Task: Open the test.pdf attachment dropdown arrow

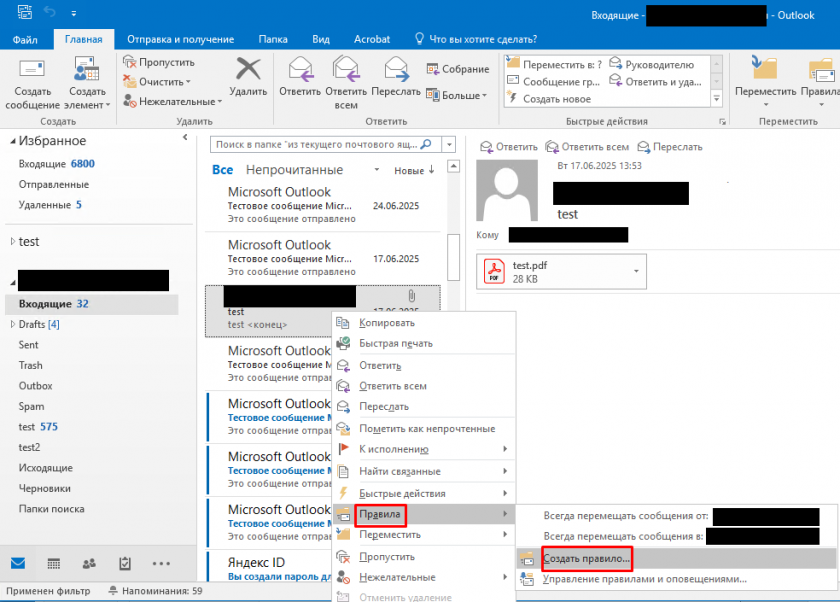Action: 635,271
